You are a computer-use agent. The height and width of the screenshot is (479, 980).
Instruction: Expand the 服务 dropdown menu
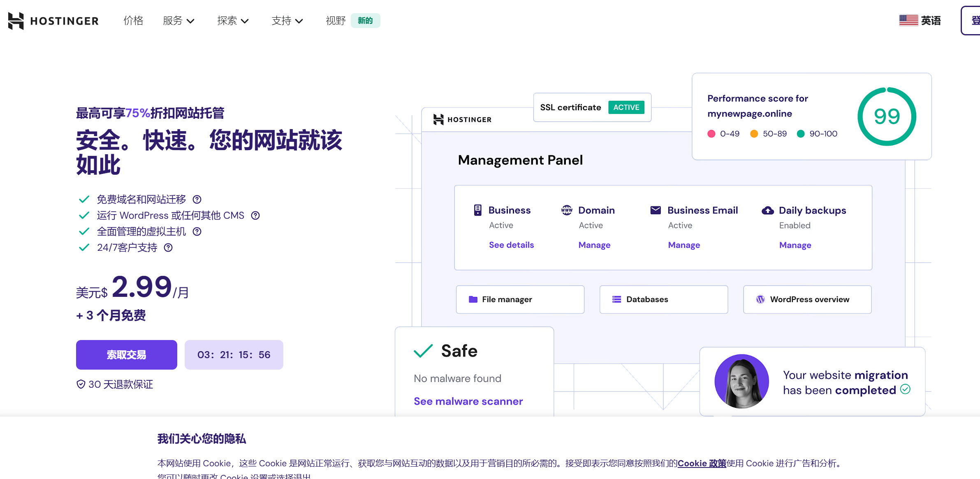click(x=178, y=21)
